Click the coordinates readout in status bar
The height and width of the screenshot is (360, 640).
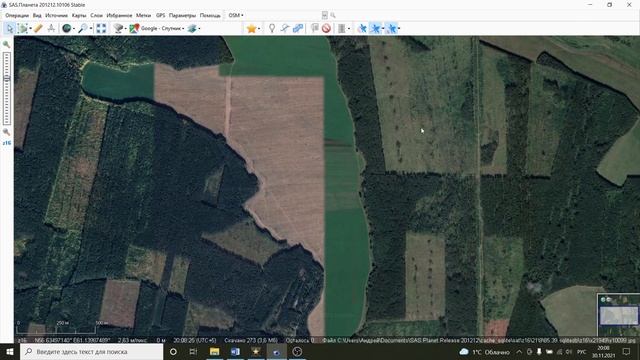[73, 340]
